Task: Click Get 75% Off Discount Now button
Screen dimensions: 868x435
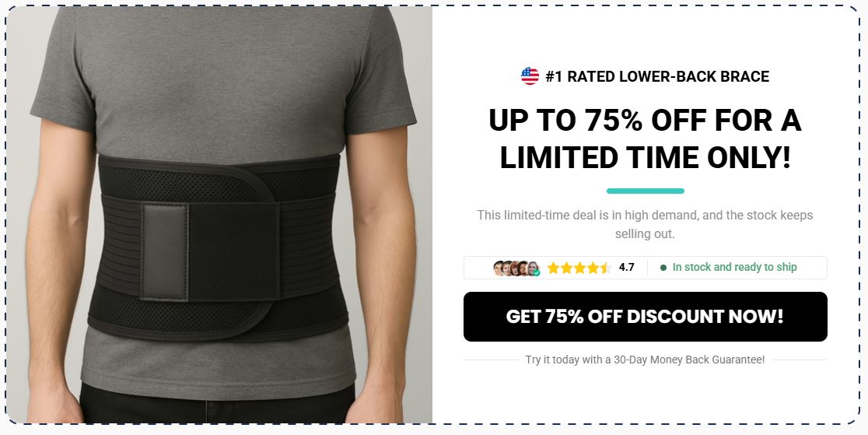Action: click(645, 317)
